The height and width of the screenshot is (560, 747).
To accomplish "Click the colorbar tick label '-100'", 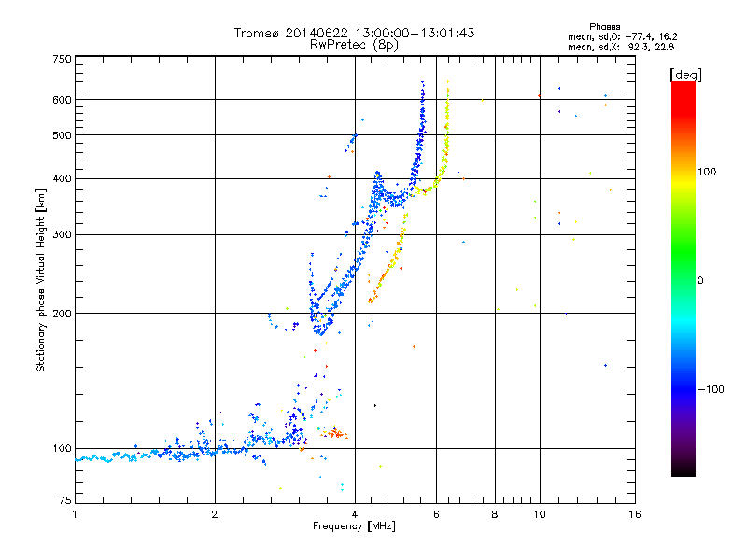I will tap(711, 389).
